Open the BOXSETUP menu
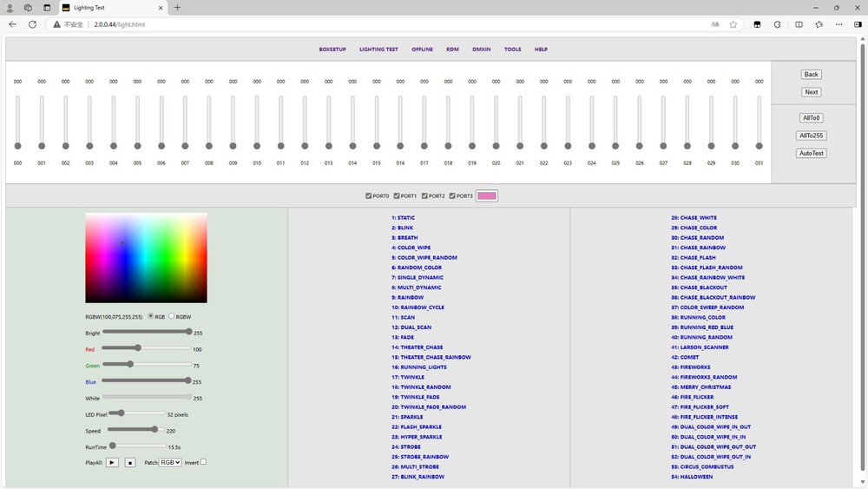This screenshot has height=489, width=868. (332, 50)
